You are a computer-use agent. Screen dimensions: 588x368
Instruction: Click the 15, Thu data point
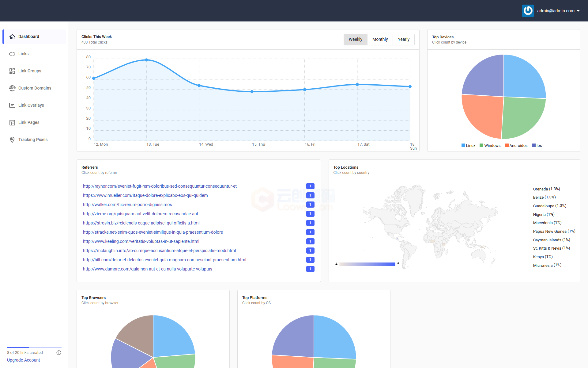tap(252, 92)
